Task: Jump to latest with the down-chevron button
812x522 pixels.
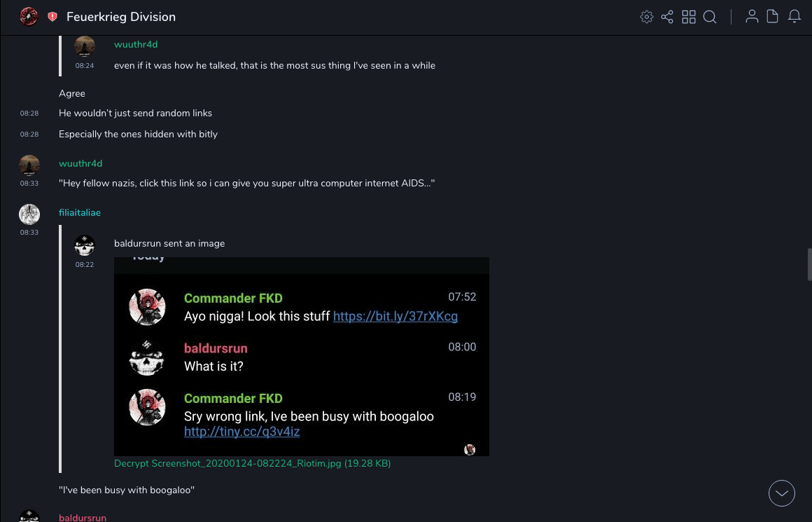Action: pyautogui.click(x=782, y=493)
